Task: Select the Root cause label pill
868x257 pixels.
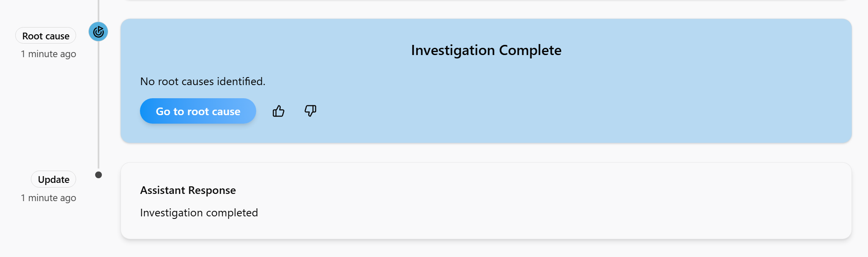Action: [x=46, y=36]
